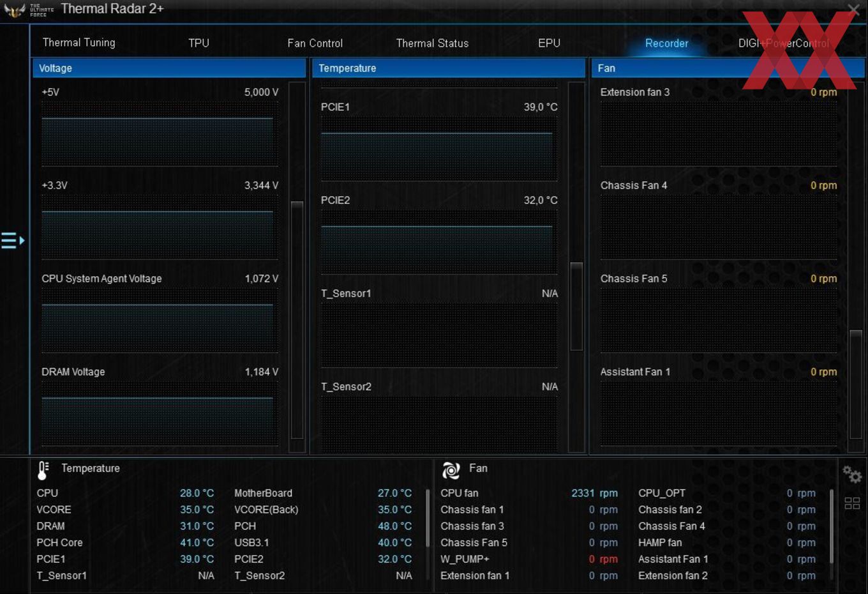Viewport: 868px width, 594px height.
Task: Click the TUF logo in title bar
Action: pos(15,10)
